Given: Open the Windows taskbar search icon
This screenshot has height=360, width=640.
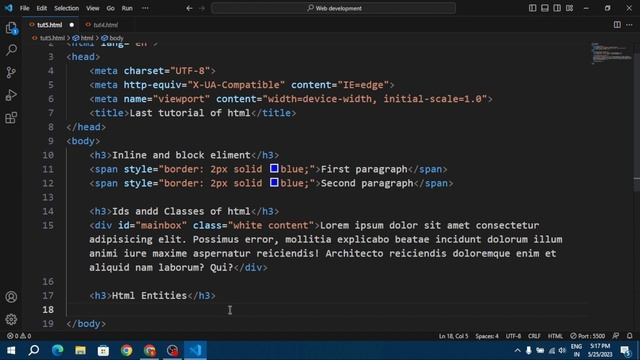Looking at the screenshot, I should (x=34, y=350).
